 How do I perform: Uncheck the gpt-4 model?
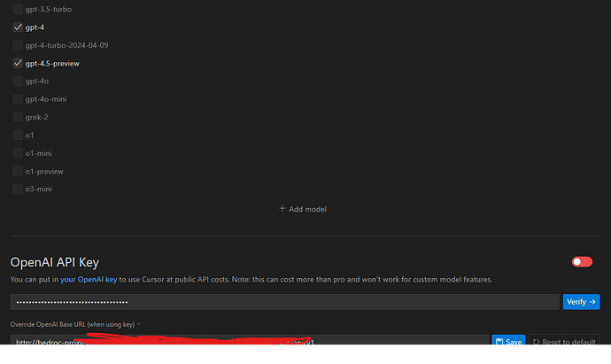18,27
